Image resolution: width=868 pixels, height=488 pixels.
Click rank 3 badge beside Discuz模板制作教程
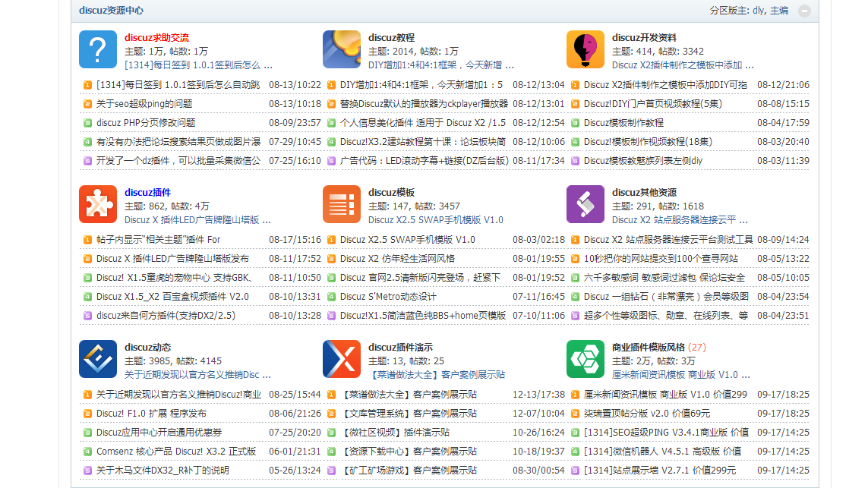[x=575, y=123]
